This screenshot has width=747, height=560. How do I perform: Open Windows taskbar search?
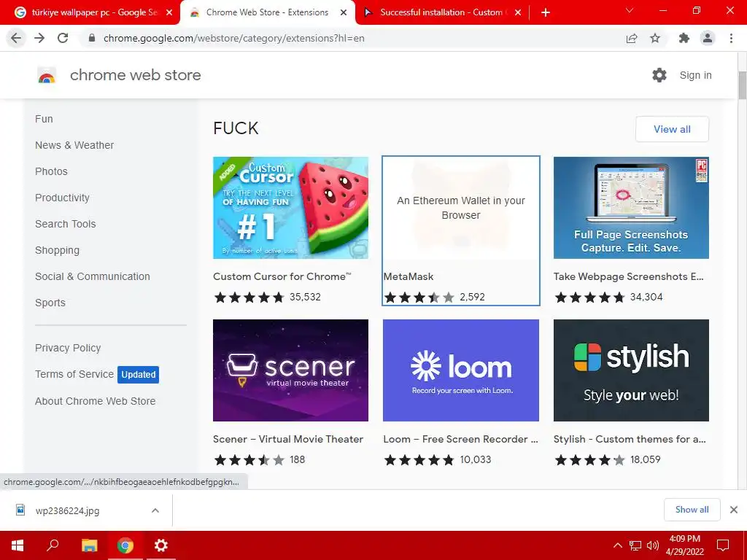tap(53, 545)
